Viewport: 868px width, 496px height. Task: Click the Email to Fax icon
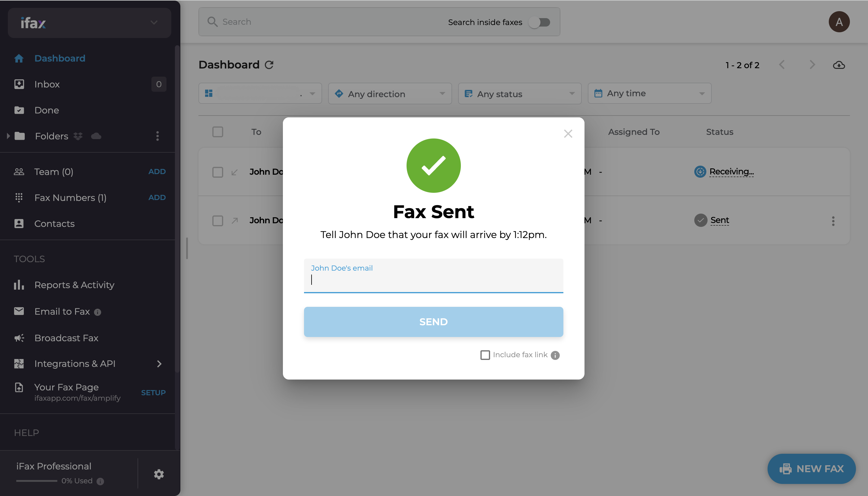pos(19,310)
